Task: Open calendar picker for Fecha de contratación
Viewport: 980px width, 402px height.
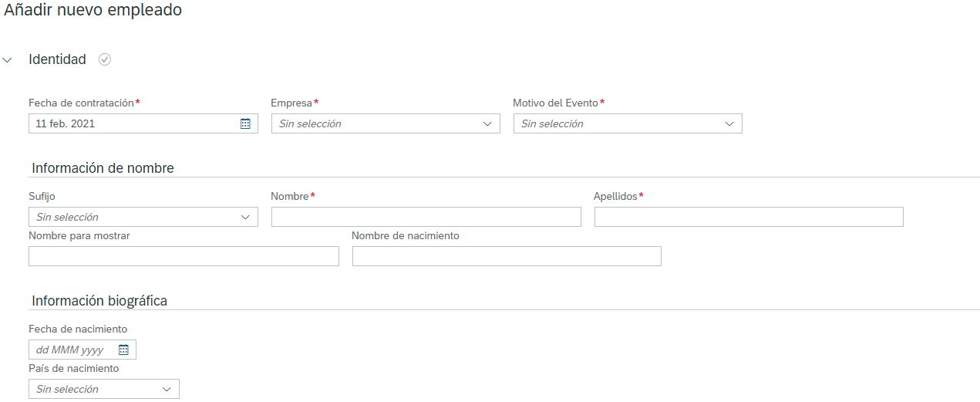Action: pyautogui.click(x=245, y=123)
